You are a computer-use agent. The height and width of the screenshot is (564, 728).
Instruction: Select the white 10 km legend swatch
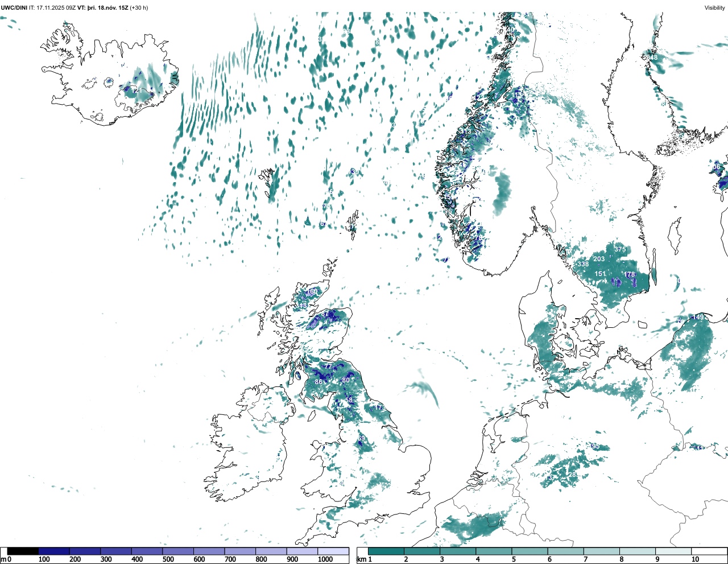click(709, 551)
